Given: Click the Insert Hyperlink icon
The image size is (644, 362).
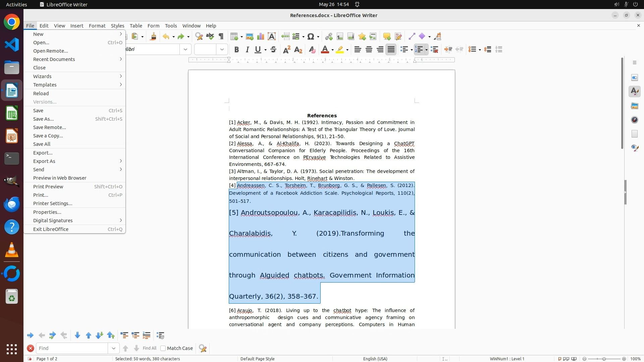Looking at the screenshot, I should 329,37.
